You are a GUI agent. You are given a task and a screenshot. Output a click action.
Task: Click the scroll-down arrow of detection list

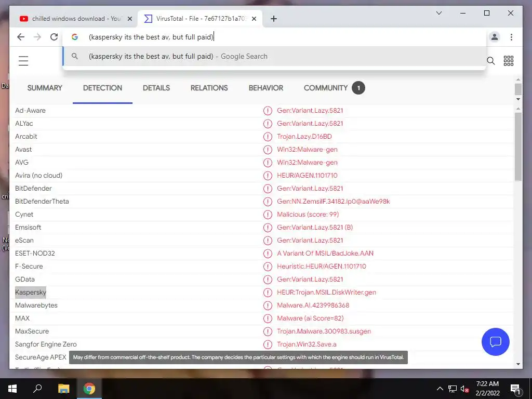518,364
